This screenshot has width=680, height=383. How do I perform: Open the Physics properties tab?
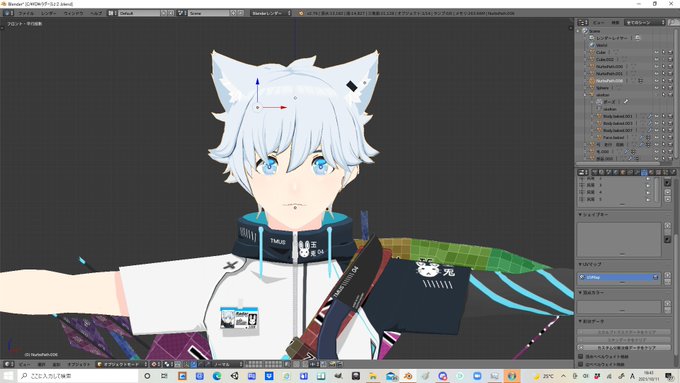coord(673,173)
